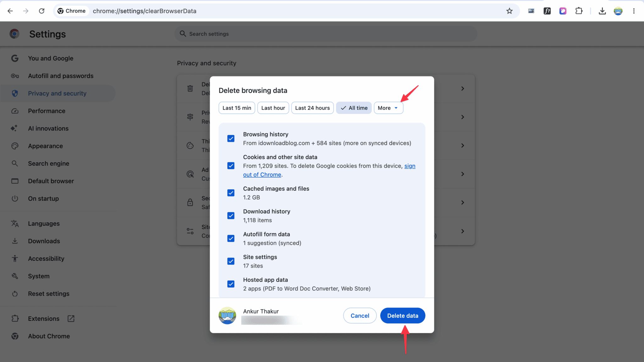Click the address bar URL
The height and width of the screenshot is (362, 644).
(x=145, y=11)
